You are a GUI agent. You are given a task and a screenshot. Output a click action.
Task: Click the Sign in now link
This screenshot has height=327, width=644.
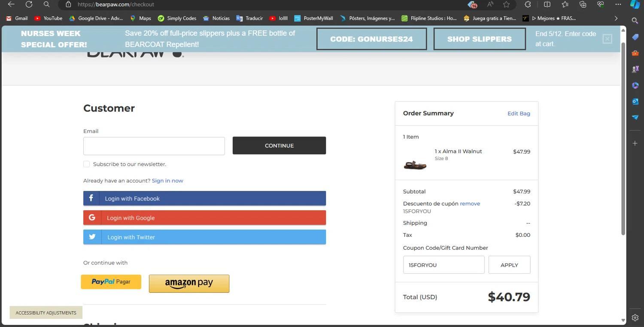pos(167,181)
